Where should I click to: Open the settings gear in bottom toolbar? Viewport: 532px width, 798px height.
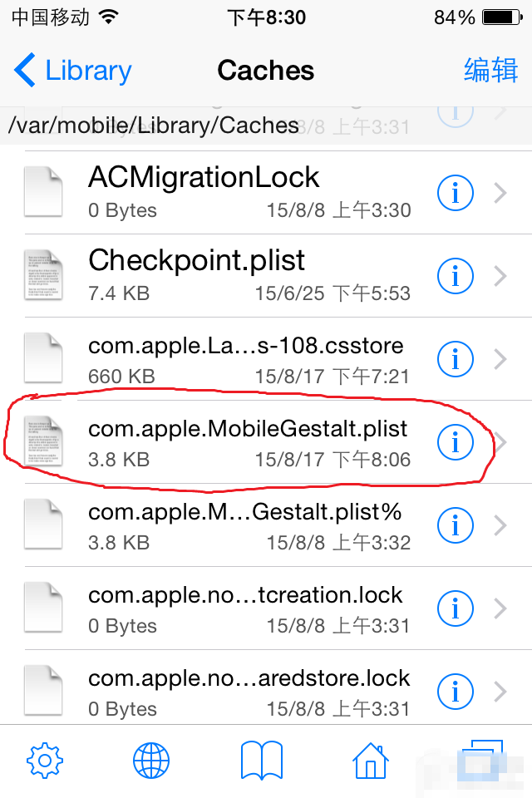(x=45, y=760)
